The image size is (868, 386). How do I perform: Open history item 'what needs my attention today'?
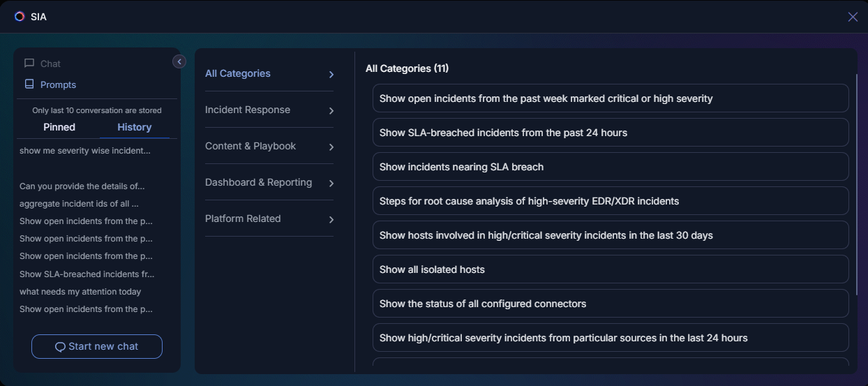click(x=80, y=292)
